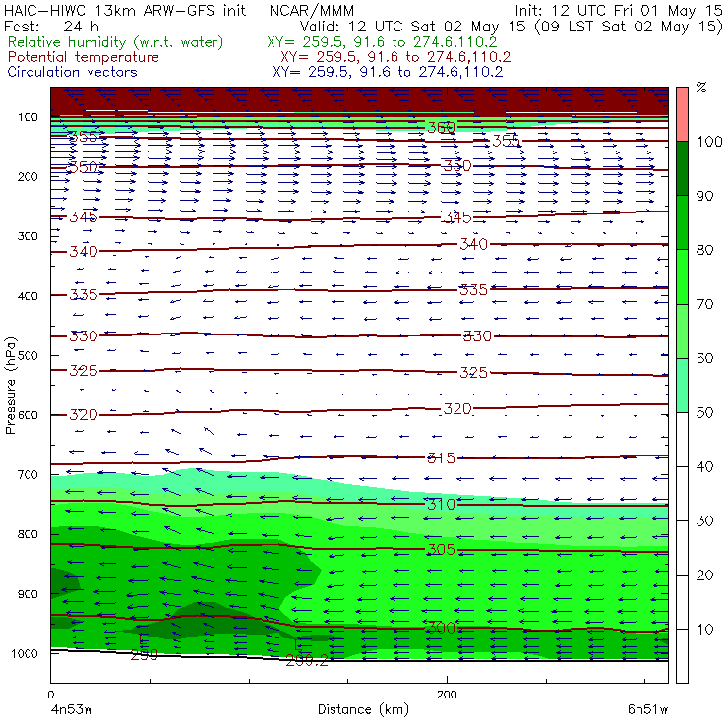Click the '360' potential temperature contour label
The width and height of the screenshot is (728, 728).
tap(441, 127)
